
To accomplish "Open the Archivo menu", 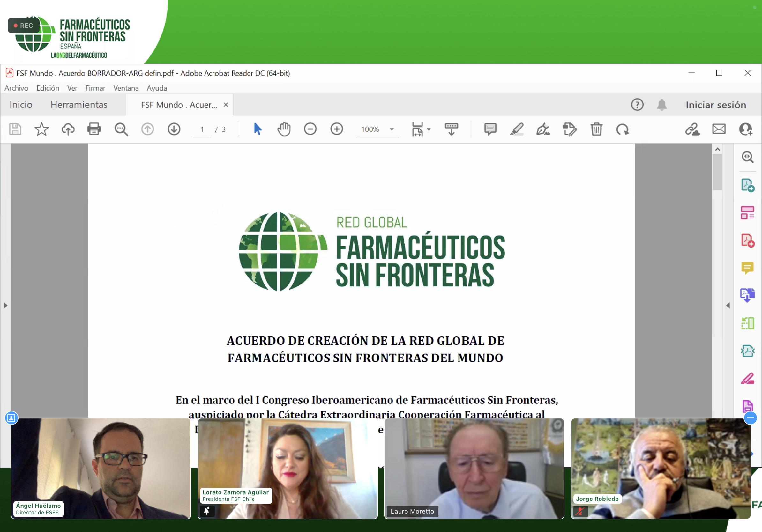I will click(16, 88).
